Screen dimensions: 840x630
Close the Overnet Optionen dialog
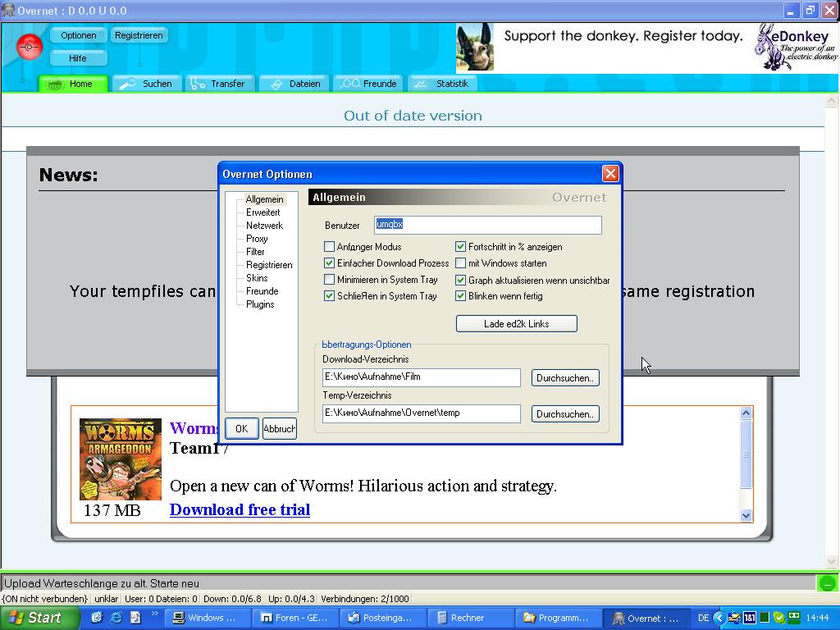point(610,174)
